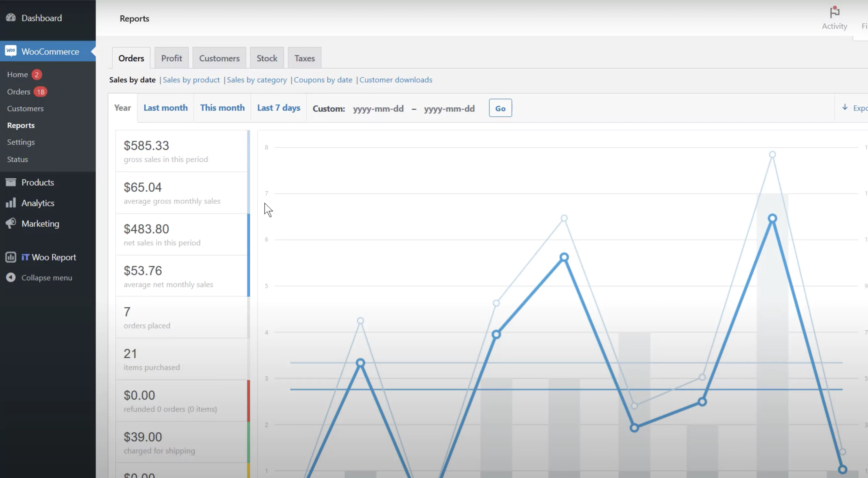The width and height of the screenshot is (868, 478).
Task: Click the custom start date field
Action: (x=378, y=109)
